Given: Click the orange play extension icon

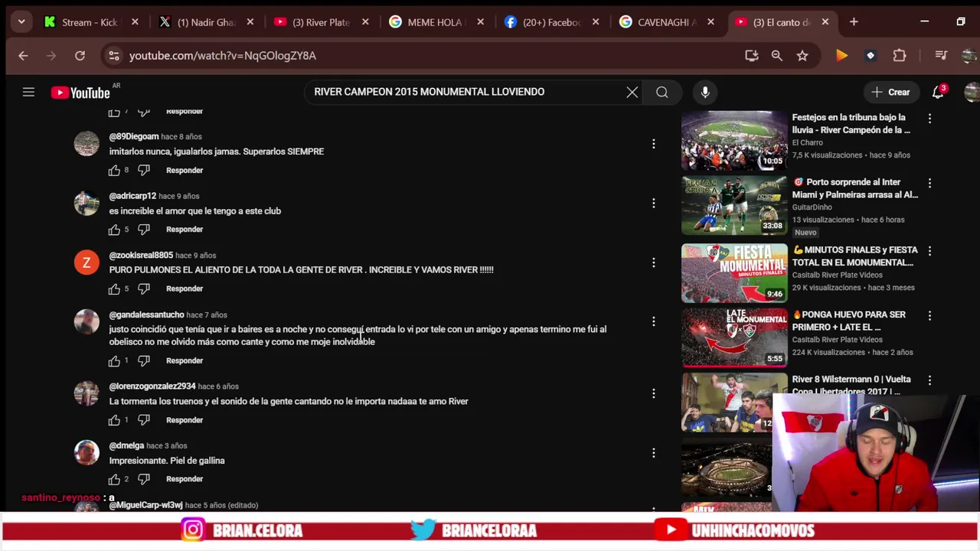Looking at the screenshot, I should 841,55.
